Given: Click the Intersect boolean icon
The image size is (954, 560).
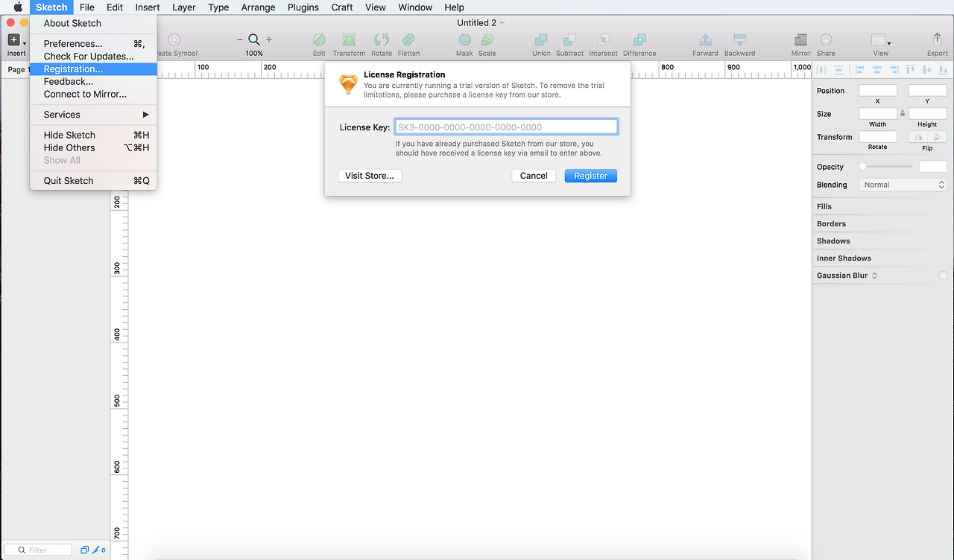Looking at the screenshot, I should (603, 40).
